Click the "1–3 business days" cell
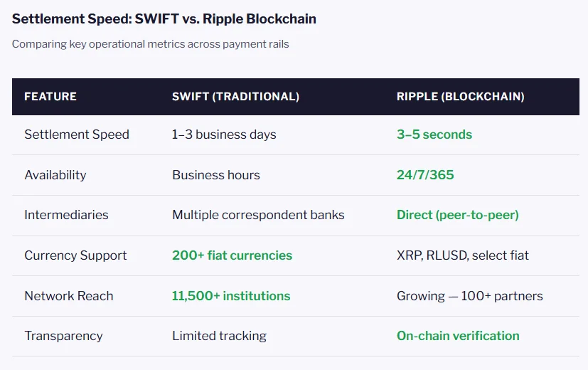The height and width of the screenshot is (370, 588). click(224, 134)
